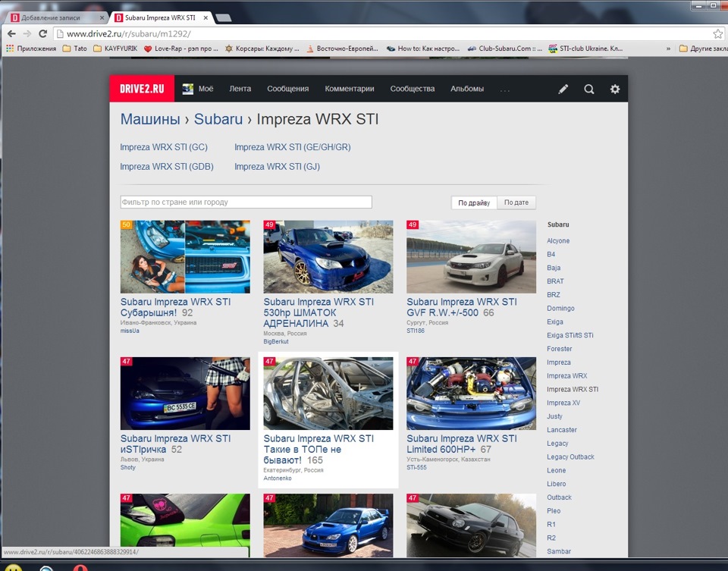
Task: Open user profile missUa
Action: (130, 331)
